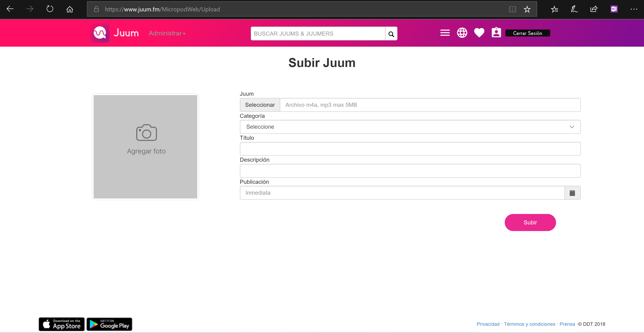Click the Prensa footer link
644x333 pixels.
pos(567,324)
